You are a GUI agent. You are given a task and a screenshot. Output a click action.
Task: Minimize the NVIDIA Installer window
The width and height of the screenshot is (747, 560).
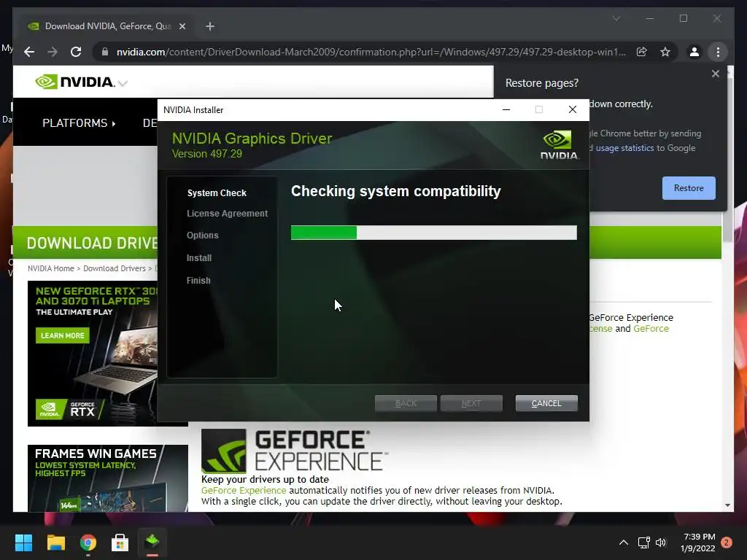pyautogui.click(x=506, y=109)
